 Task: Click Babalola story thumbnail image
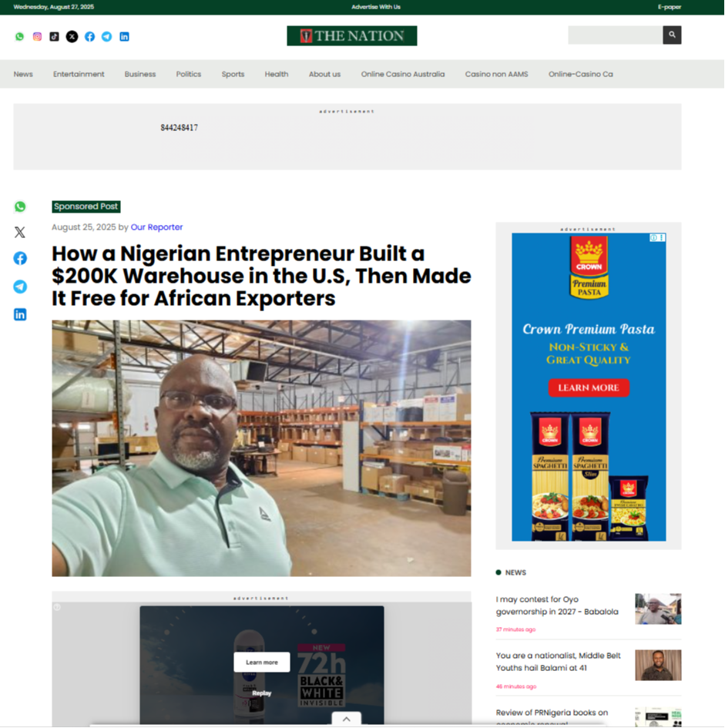[658, 609]
